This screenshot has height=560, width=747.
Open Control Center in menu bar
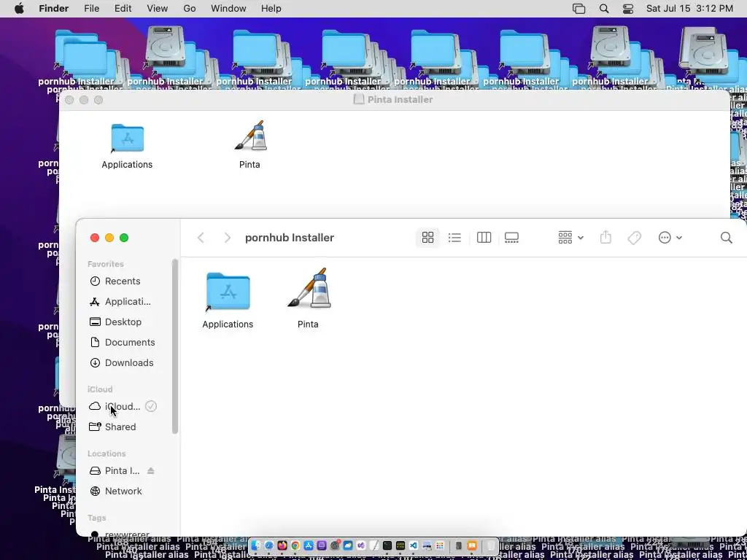tap(628, 9)
